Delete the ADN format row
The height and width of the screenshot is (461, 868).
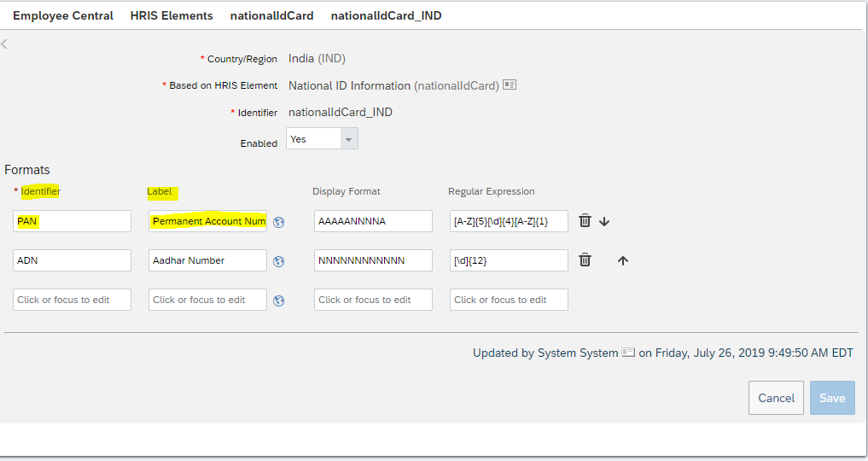click(x=585, y=260)
